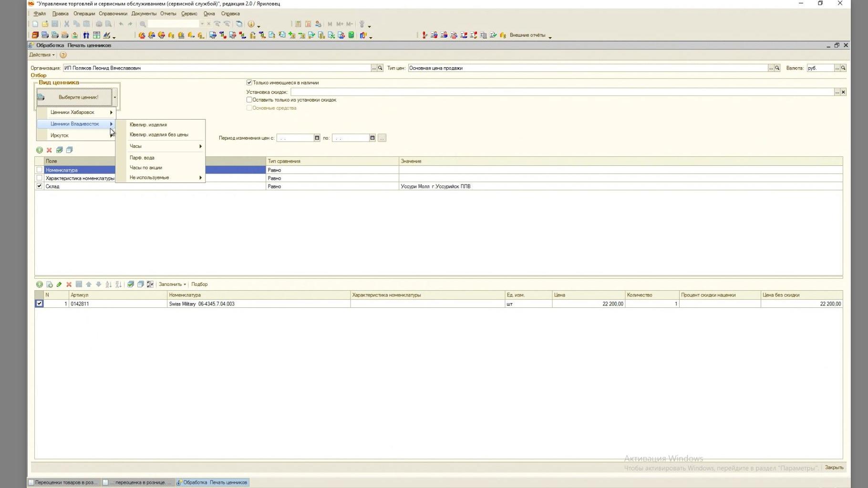Clear all flags in the goods table
The width and height of the screenshot is (868, 488).
[x=141, y=285]
